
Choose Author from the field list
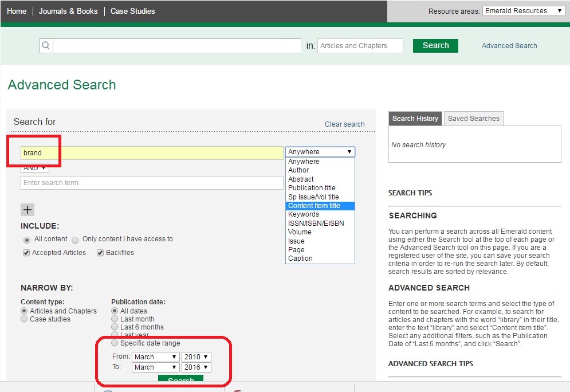[x=320, y=170]
